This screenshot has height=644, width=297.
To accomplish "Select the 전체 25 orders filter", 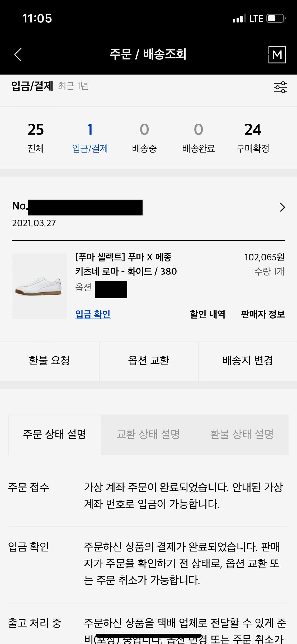I will (36, 137).
